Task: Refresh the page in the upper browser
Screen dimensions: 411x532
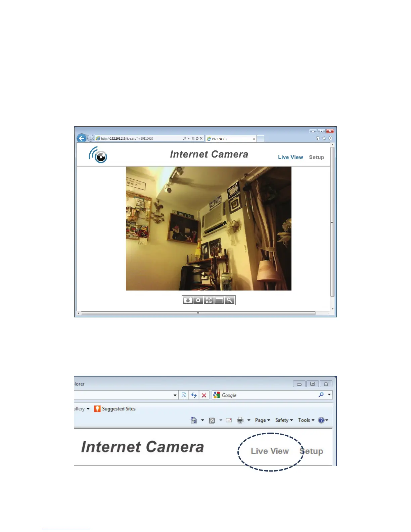Action: pyautogui.click(x=197, y=138)
